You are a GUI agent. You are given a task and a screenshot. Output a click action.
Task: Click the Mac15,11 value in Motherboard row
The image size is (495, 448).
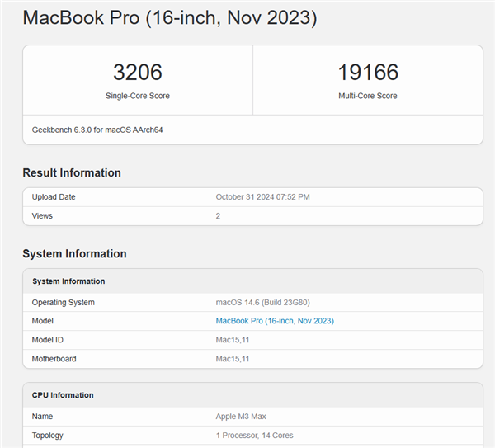233,359
